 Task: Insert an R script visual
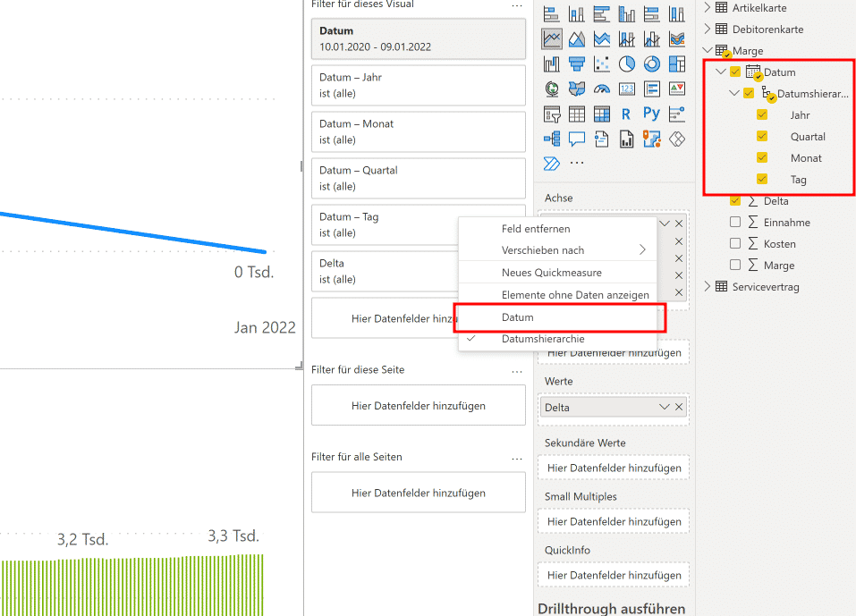(626, 114)
